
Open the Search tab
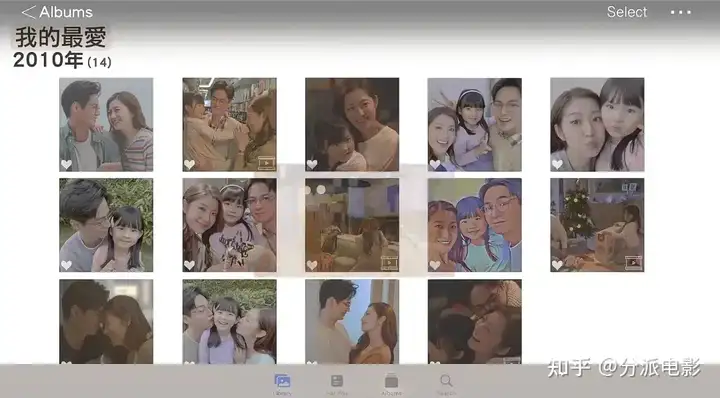tap(446, 384)
